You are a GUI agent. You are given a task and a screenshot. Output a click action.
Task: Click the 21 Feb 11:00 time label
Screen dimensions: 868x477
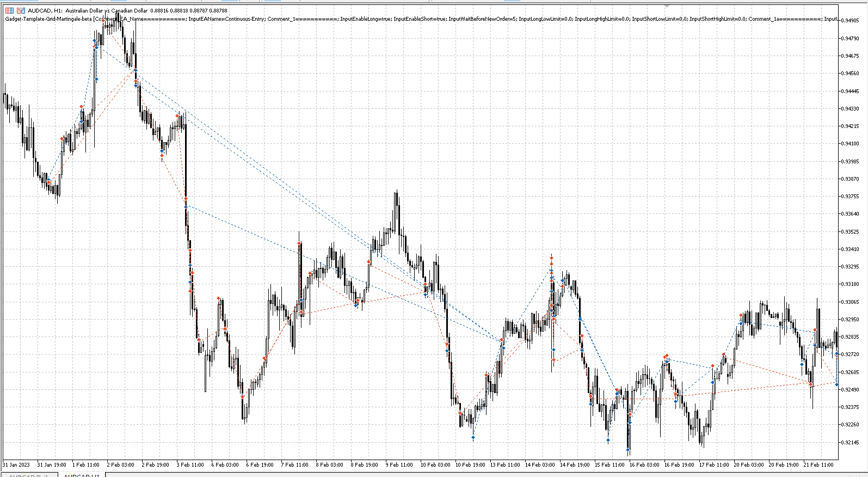click(x=818, y=464)
